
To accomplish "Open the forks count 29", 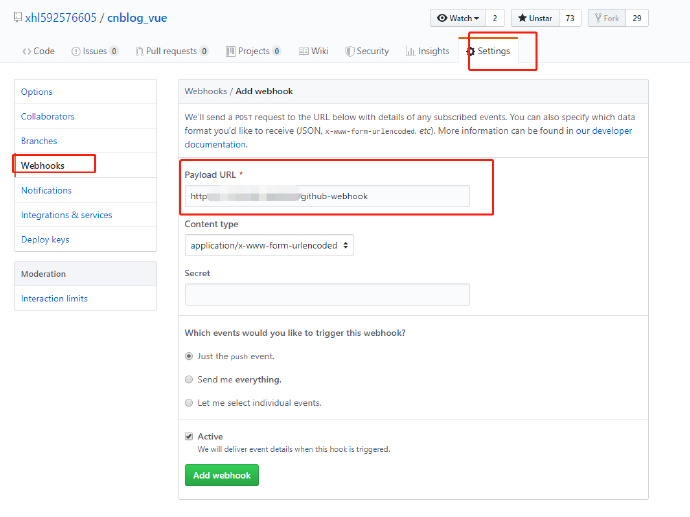I will tap(637, 18).
